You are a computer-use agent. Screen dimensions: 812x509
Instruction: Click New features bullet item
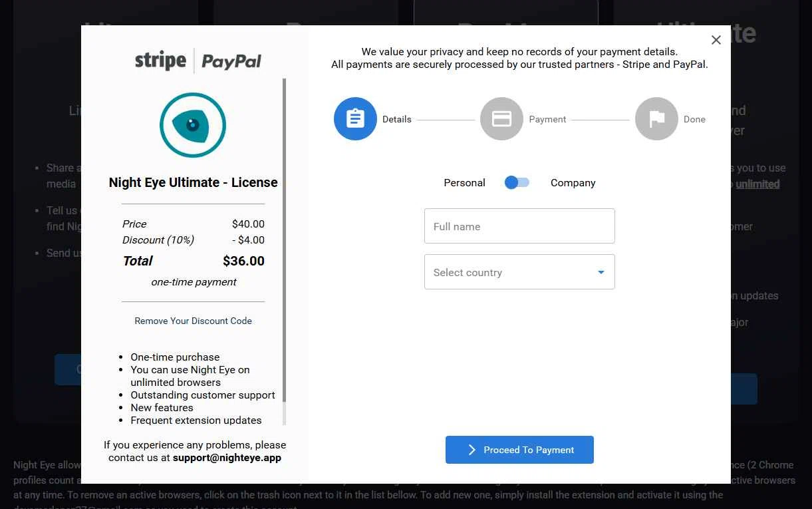[162, 407]
